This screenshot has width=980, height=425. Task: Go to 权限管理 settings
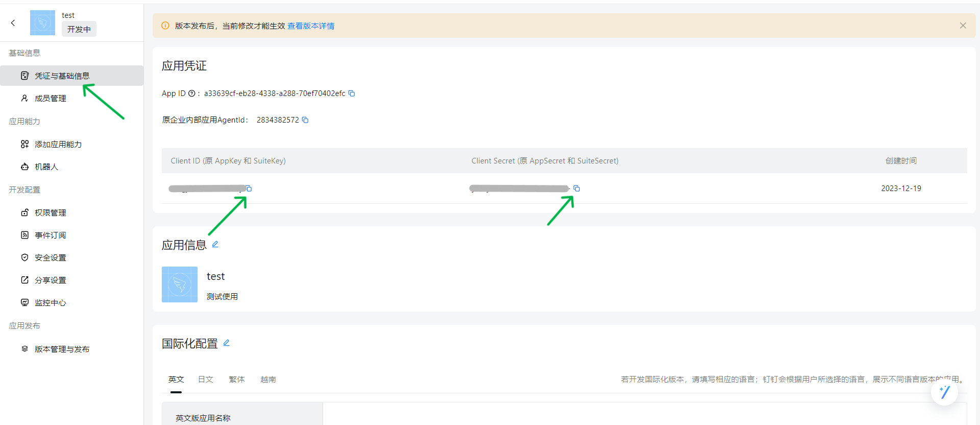pyautogui.click(x=50, y=213)
